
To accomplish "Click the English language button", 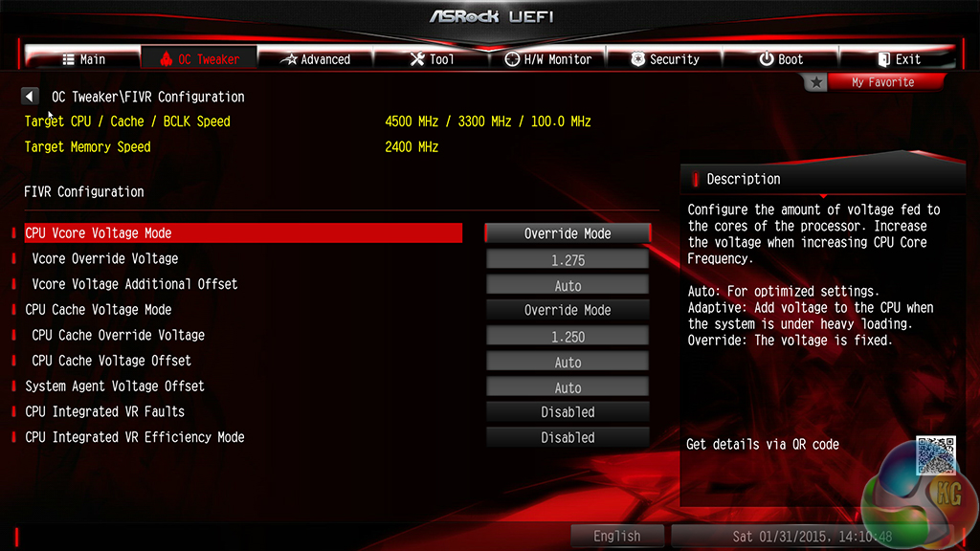I will click(617, 536).
